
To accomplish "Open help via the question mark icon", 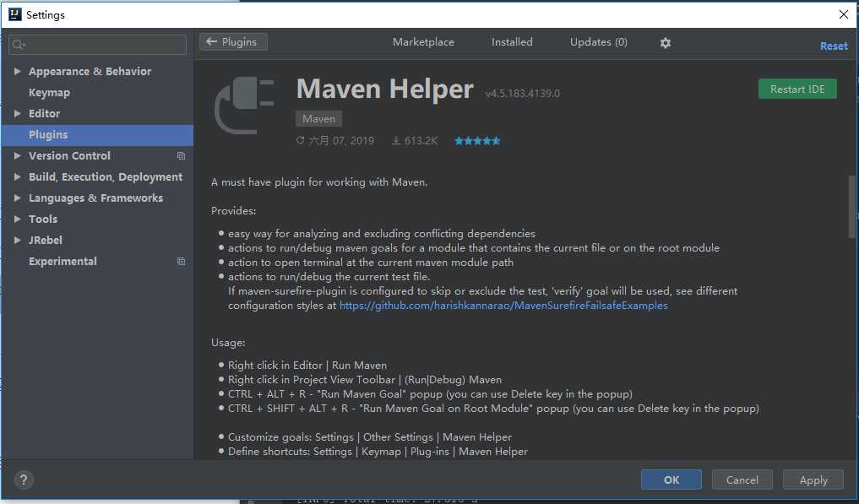I will click(x=24, y=480).
